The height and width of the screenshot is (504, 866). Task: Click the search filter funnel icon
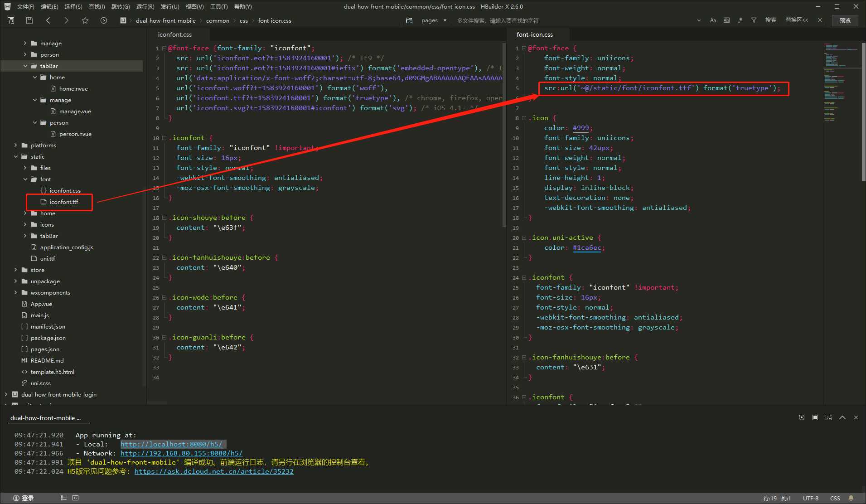[x=754, y=20]
